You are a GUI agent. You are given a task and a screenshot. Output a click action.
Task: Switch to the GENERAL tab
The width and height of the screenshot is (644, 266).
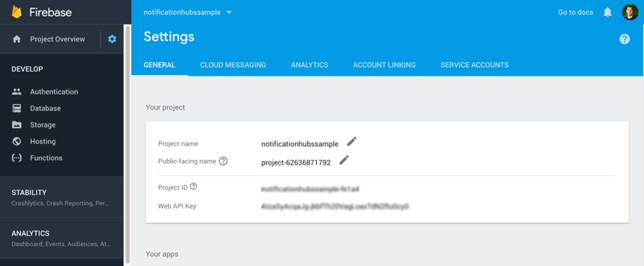pyautogui.click(x=159, y=65)
